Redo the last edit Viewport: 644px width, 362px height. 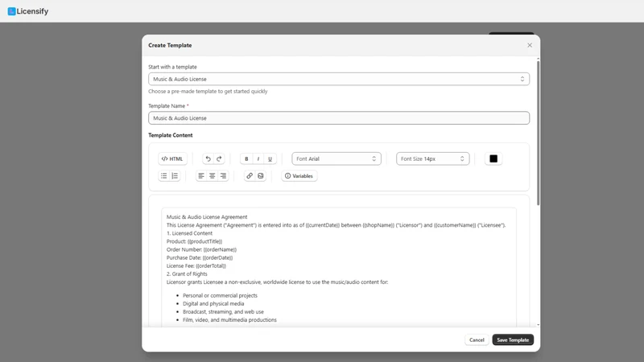pos(219,158)
